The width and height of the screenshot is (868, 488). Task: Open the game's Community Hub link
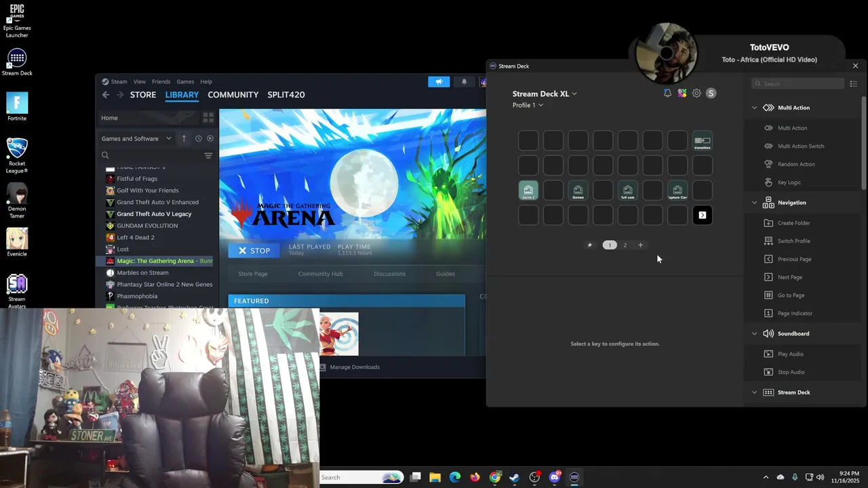click(x=320, y=274)
